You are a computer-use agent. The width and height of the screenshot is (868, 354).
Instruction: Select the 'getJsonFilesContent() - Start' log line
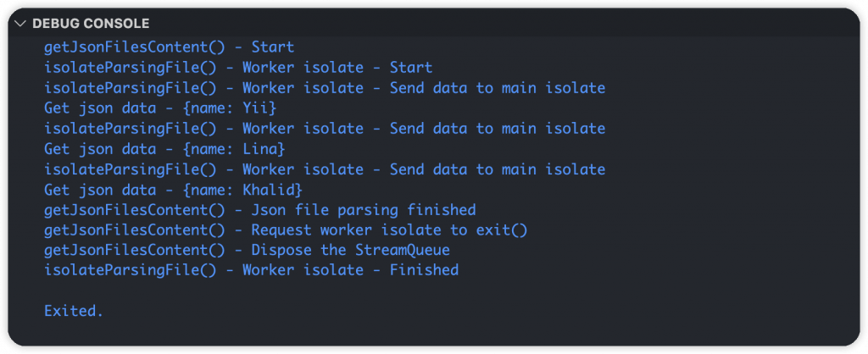tap(169, 47)
